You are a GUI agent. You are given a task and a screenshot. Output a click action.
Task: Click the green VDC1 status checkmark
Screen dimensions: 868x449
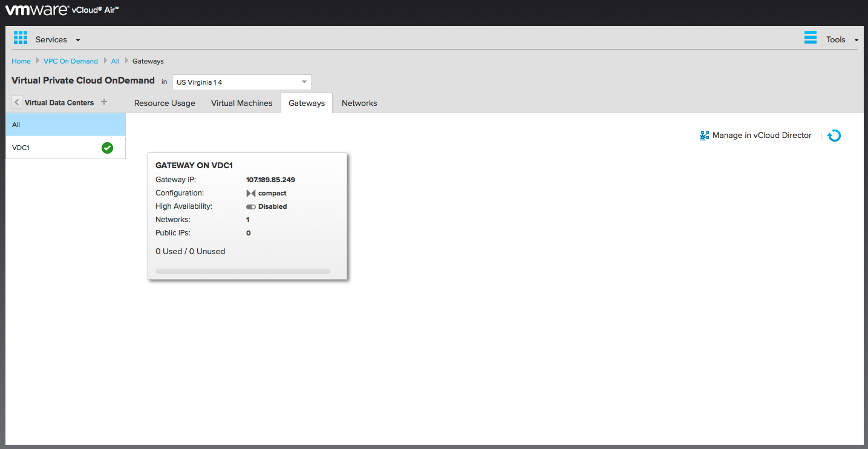107,148
